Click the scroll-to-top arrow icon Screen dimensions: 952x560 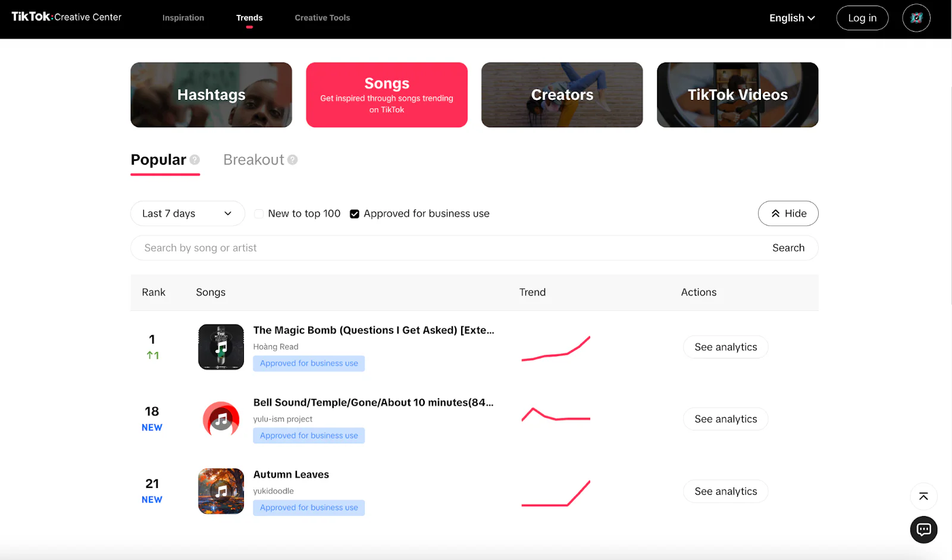[923, 496]
